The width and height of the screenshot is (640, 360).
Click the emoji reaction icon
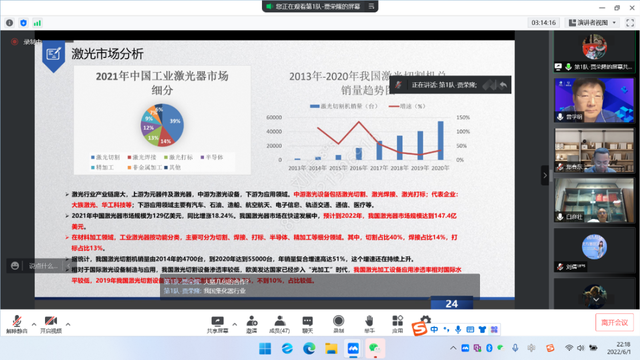click(15, 266)
